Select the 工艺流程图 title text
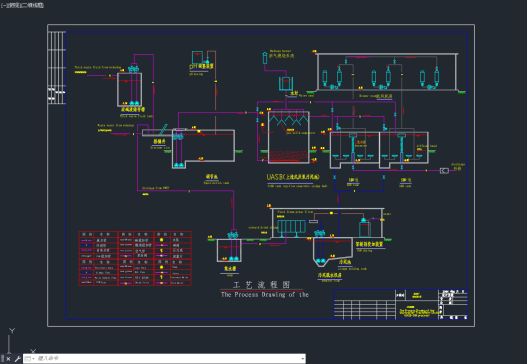 (261, 285)
